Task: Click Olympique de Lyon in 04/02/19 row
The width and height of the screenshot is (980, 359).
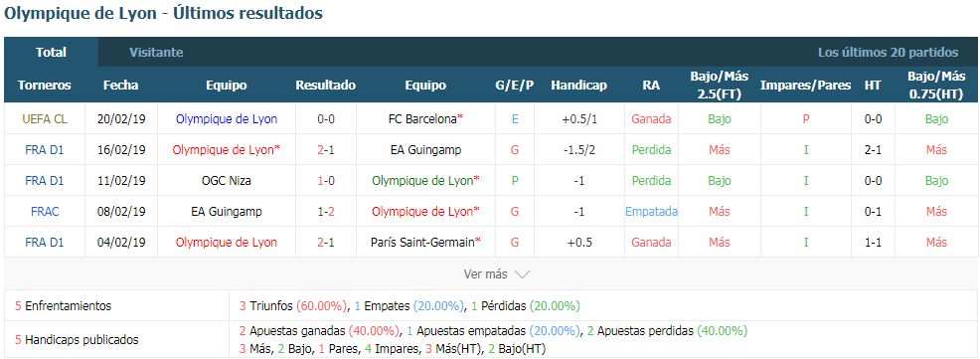Action: coord(227,242)
